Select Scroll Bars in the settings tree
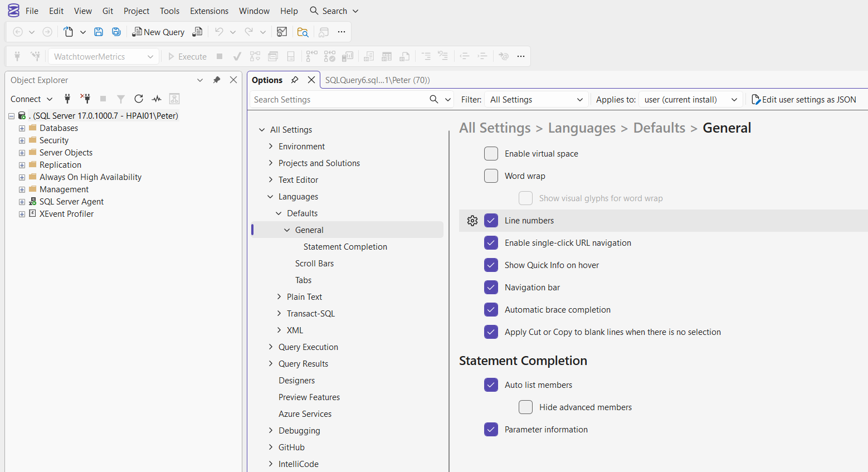Viewport: 868px width, 472px height. coord(314,264)
